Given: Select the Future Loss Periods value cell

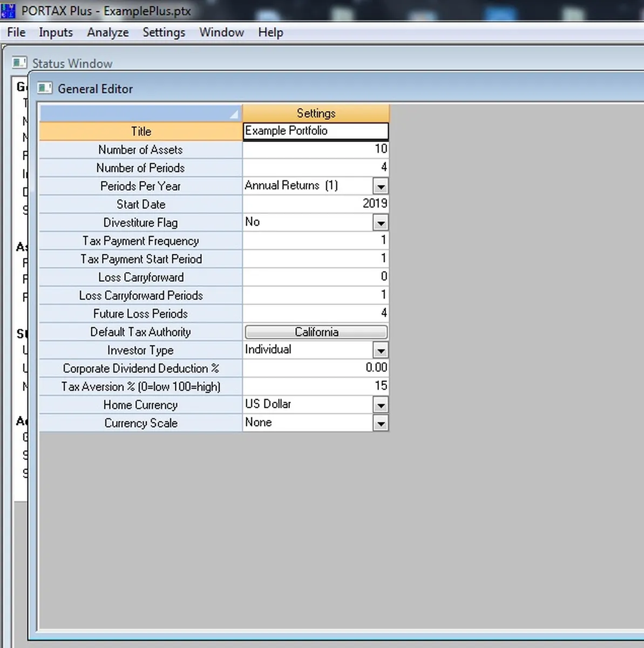Looking at the screenshot, I should pos(316,314).
